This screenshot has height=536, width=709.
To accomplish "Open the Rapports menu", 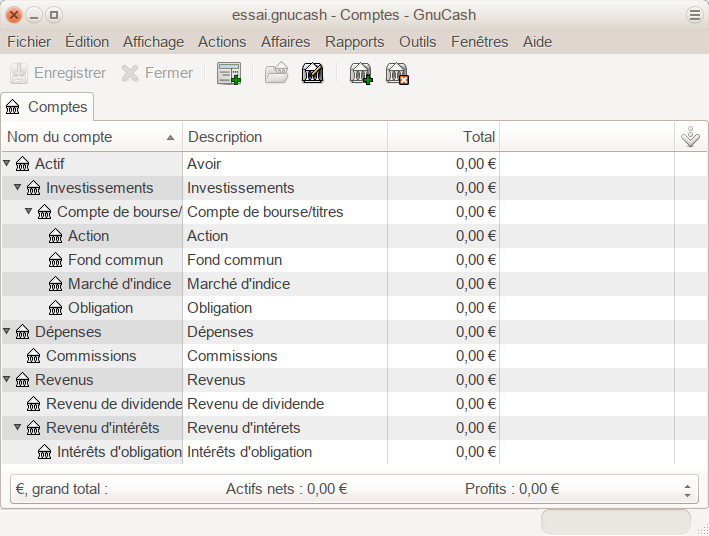I will tap(354, 42).
